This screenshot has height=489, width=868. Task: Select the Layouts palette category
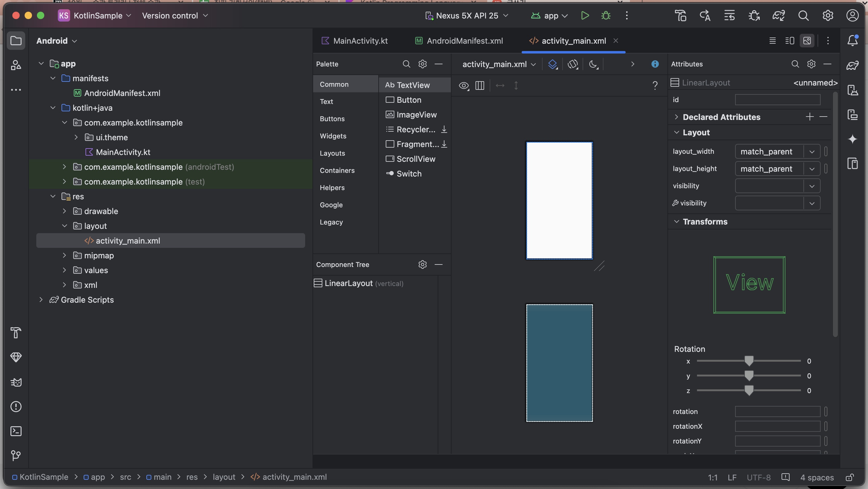coord(332,153)
